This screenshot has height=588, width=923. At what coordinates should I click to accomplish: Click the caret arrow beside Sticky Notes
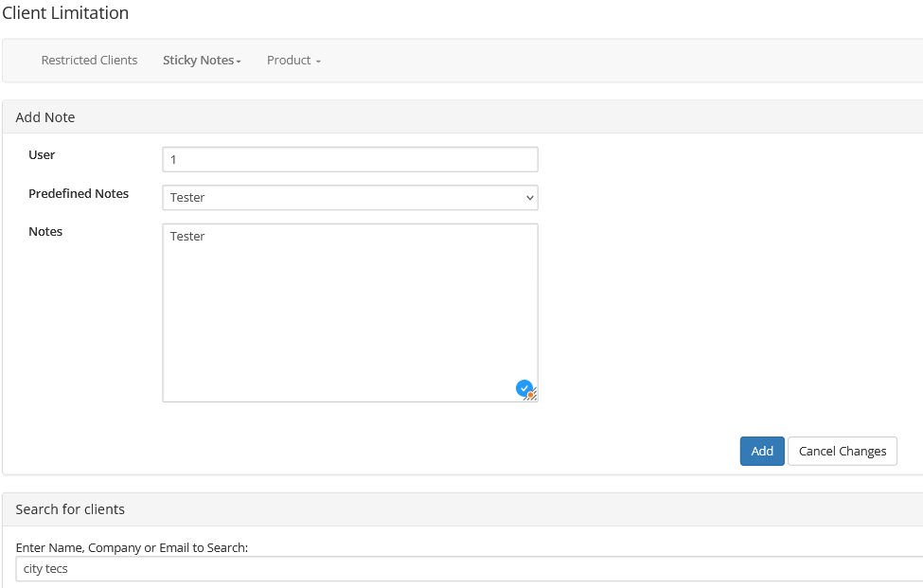click(x=239, y=62)
